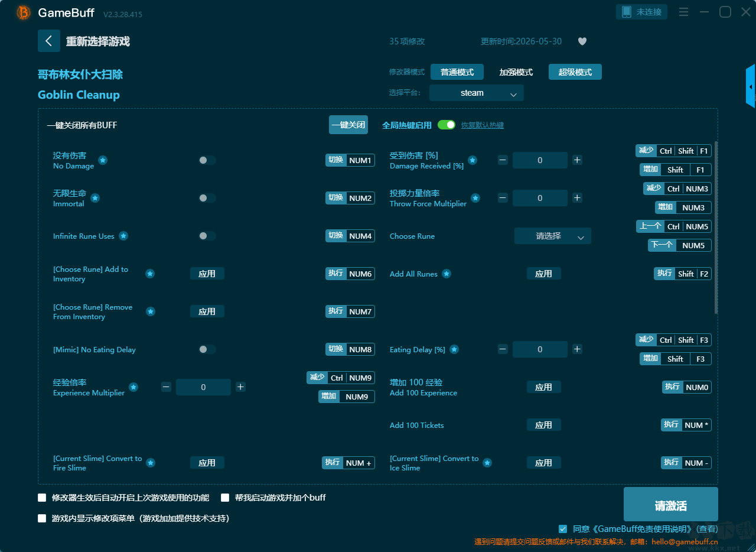The width and height of the screenshot is (756, 552).
Task: Click the phone not-connected icon
Action: (627, 12)
